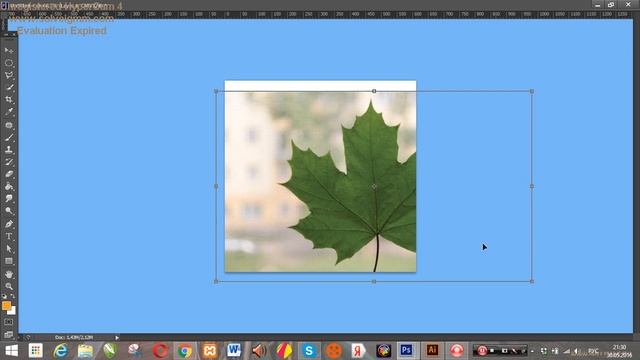Open the orange foreground color picker

6,305
